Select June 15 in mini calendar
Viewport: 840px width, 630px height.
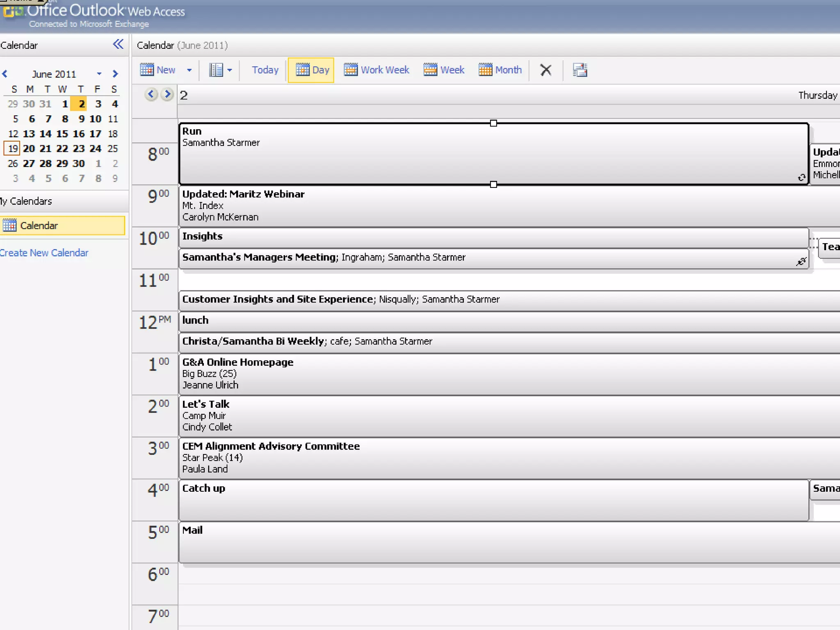pos(62,134)
